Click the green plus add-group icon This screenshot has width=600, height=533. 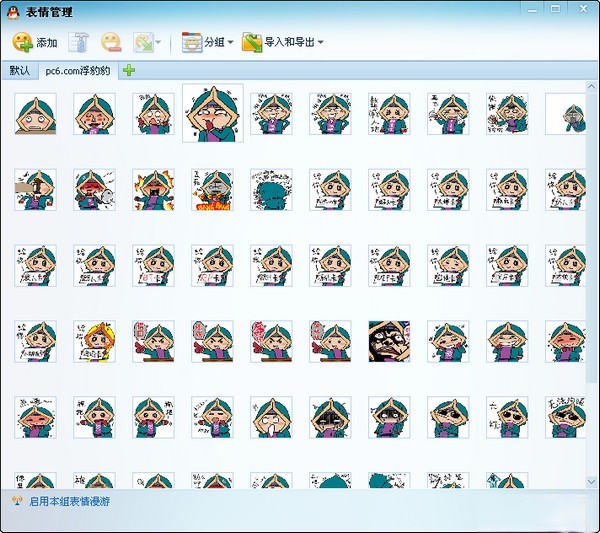coord(129,70)
